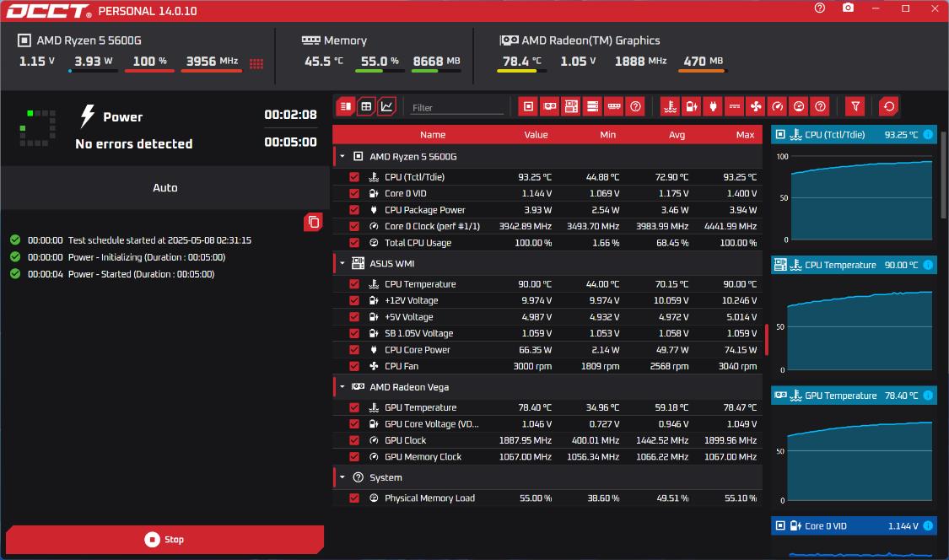Collapse the ASUS WMI group
This screenshot has width=949, height=560.
click(x=342, y=263)
